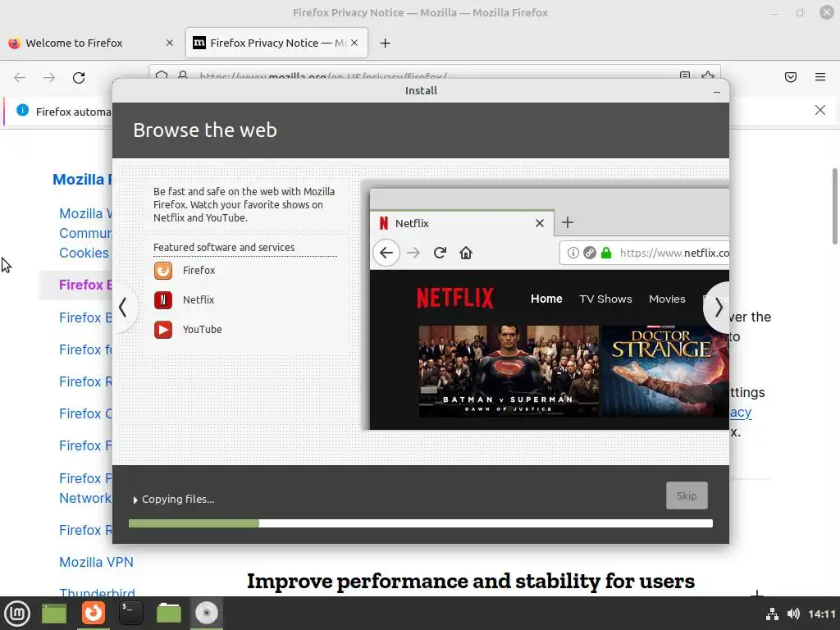
Task: Click the installer copy progress bar
Action: click(x=421, y=523)
